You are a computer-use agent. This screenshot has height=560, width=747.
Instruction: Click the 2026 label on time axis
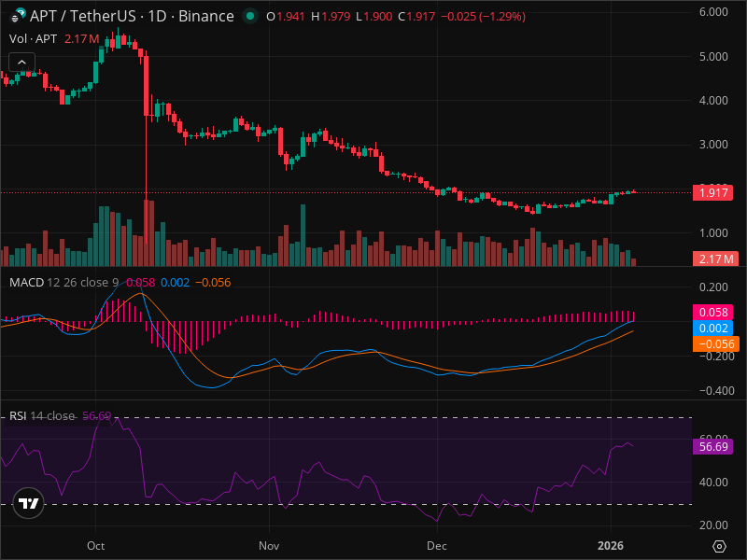pyautogui.click(x=611, y=546)
